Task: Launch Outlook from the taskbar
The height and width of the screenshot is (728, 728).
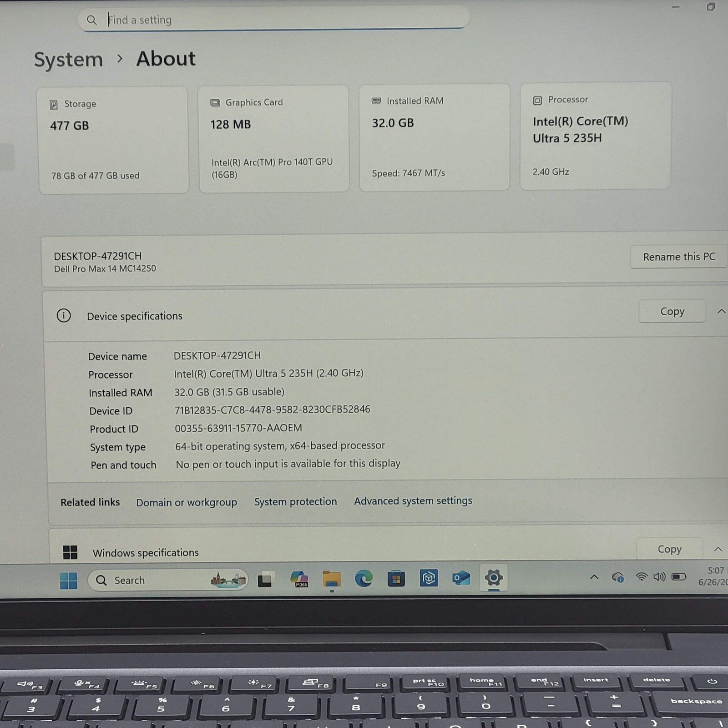Action: [x=461, y=578]
